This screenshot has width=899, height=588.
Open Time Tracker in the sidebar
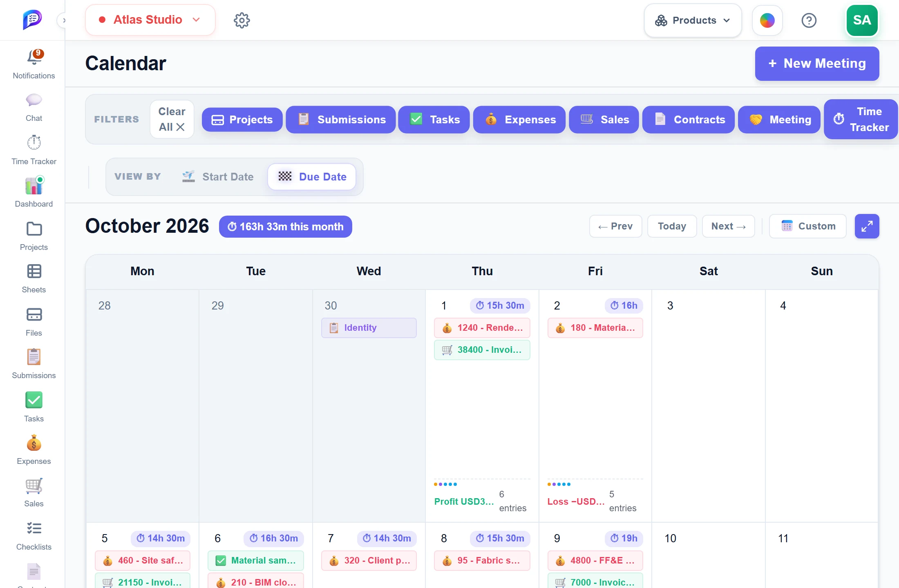point(34,150)
